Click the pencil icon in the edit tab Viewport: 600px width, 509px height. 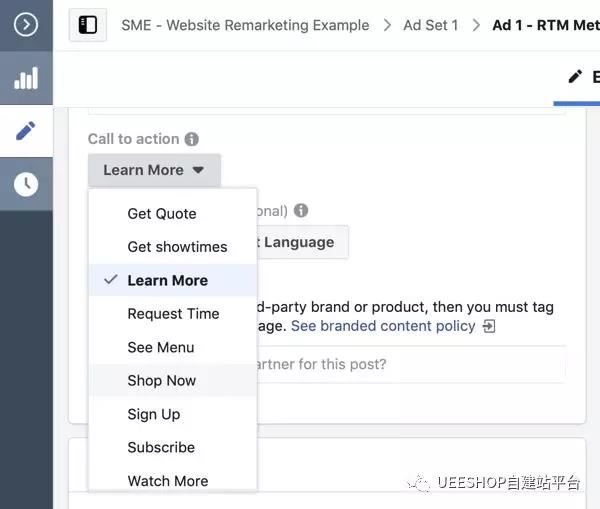(x=574, y=77)
